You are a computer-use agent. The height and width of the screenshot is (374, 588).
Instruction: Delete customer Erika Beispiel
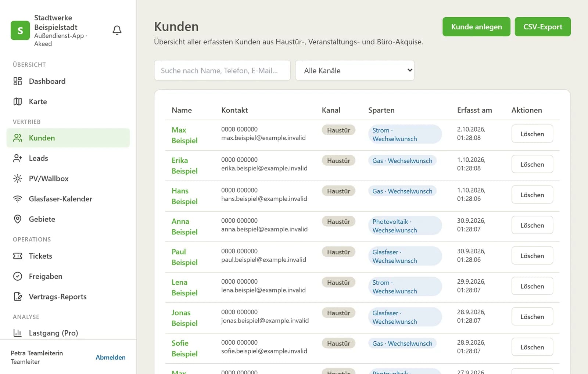coord(532,165)
